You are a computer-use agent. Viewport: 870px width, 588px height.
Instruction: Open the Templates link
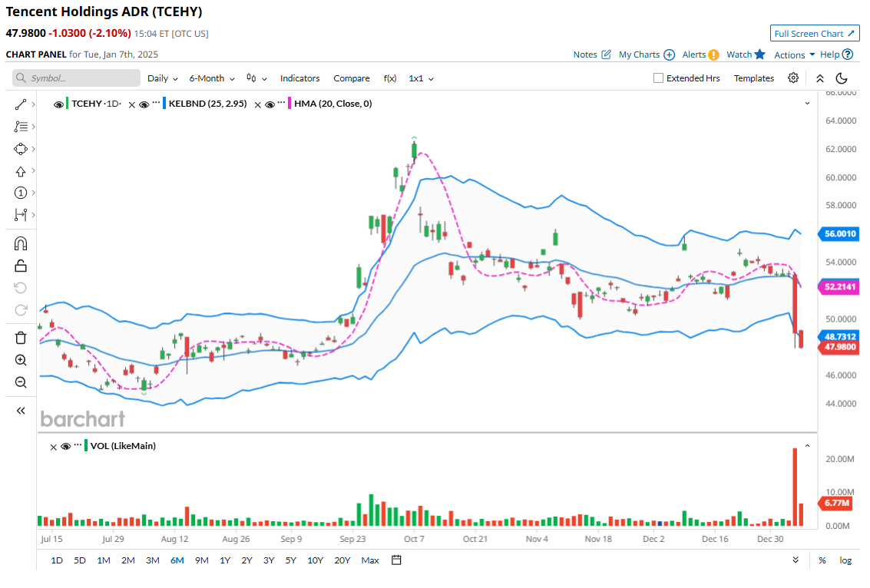coord(753,78)
